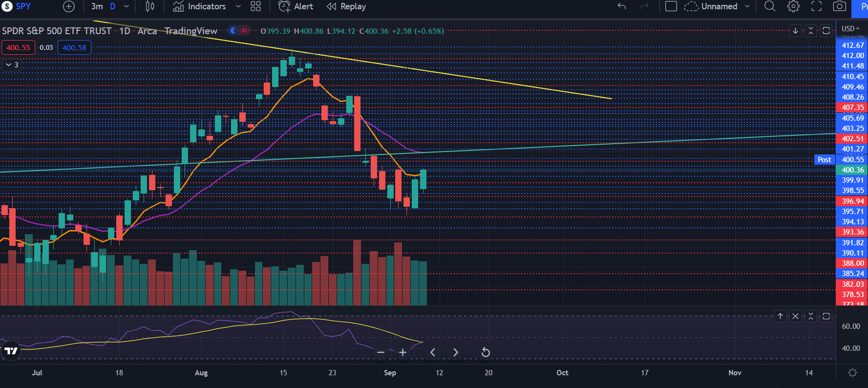Open quick search magnifier
This screenshot has height=388, width=868.
click(x=770, y=6)
